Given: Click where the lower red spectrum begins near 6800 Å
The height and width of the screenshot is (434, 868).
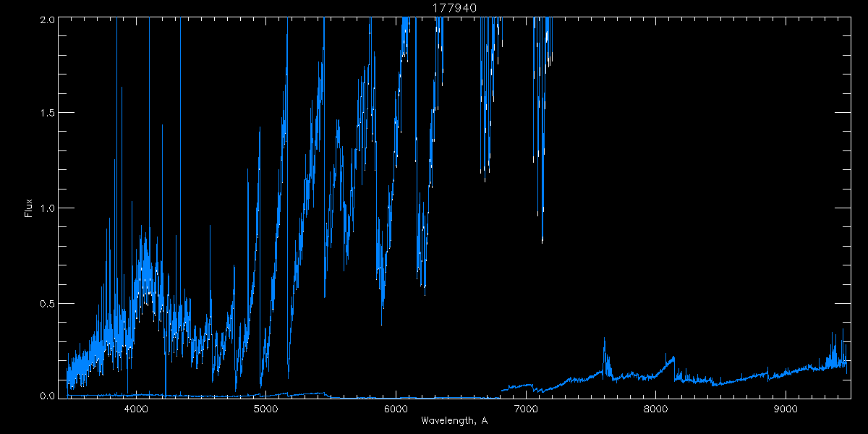Looking at the screenshot, I should click(x=503, y=391).
